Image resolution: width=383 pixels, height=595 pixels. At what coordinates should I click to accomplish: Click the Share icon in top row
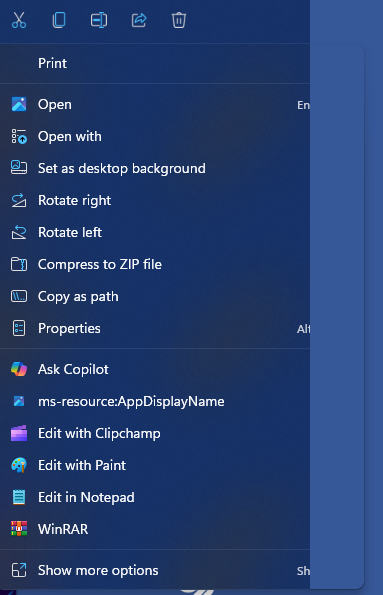click(139, 20)
